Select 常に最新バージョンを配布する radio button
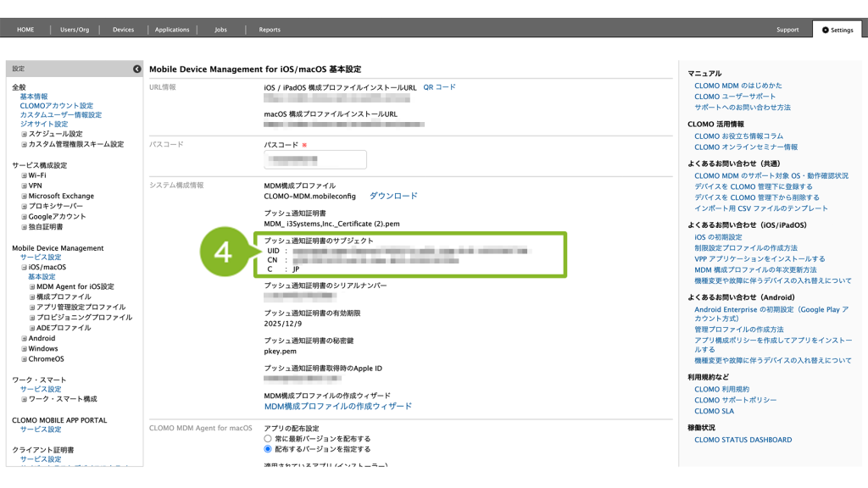868x488 pixels. [x=269, y=439]
